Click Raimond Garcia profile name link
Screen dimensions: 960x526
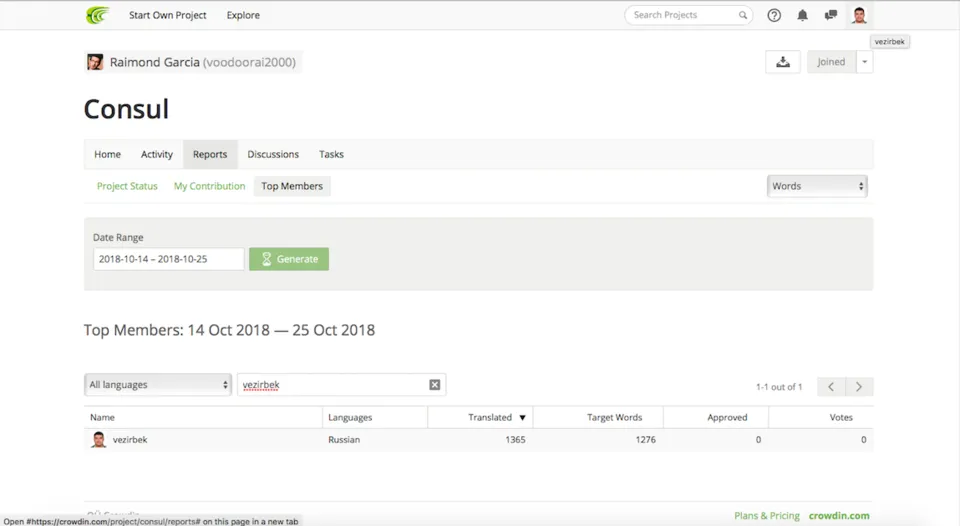[x=202, y=62]
